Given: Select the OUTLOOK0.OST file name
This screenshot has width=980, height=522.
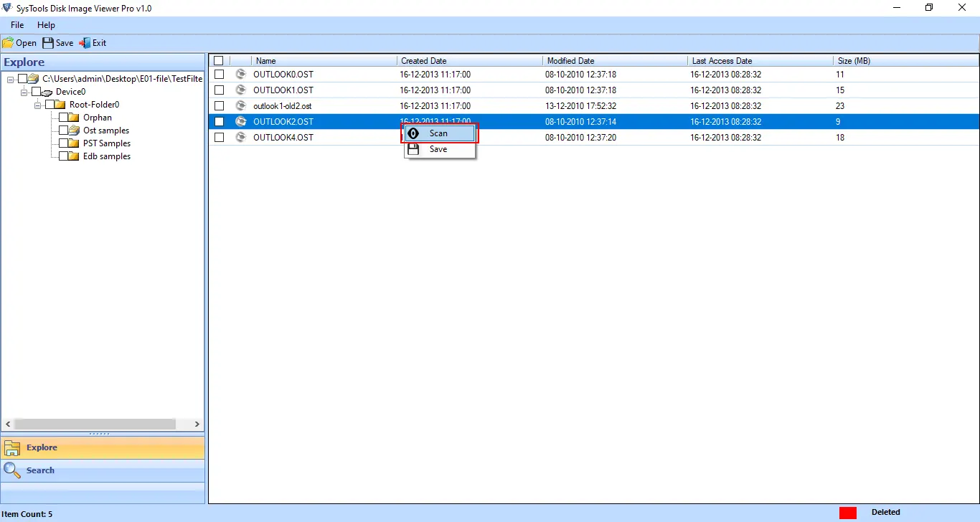Looking at the screenshot, I should (283, 75).
